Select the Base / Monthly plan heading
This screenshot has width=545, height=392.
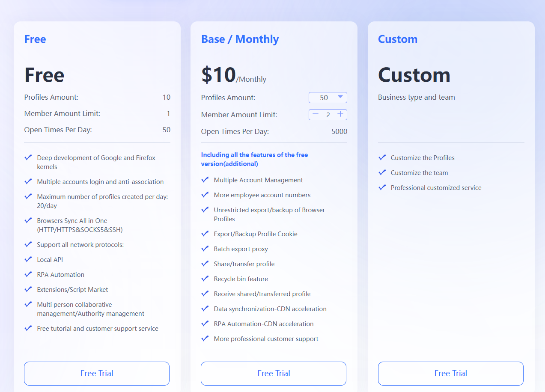[x=240, y=39]
